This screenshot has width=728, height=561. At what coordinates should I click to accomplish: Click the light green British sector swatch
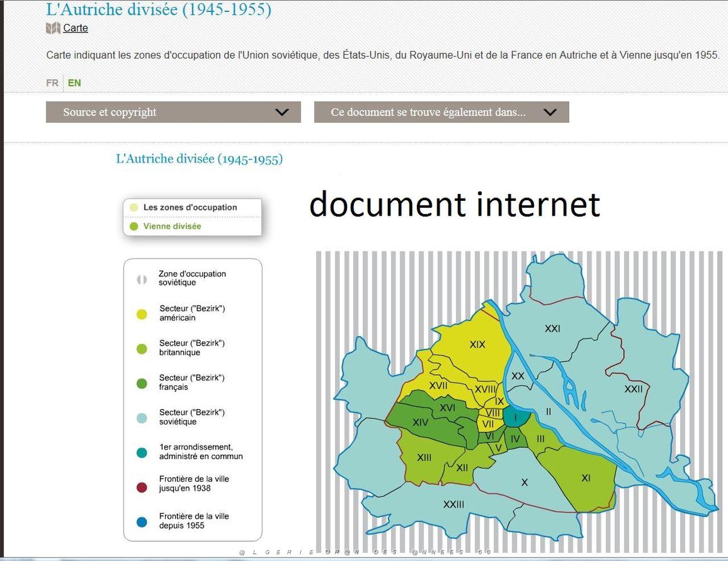coord(142,349)
